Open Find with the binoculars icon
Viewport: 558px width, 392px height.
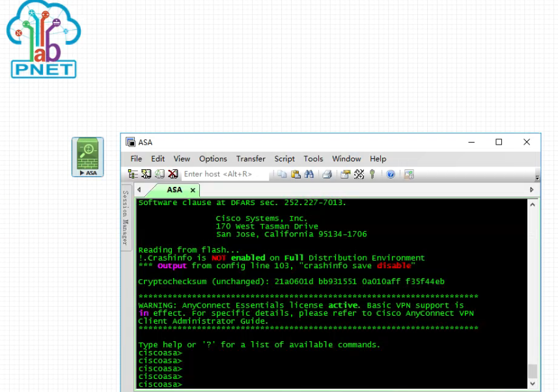click(309, 174)
